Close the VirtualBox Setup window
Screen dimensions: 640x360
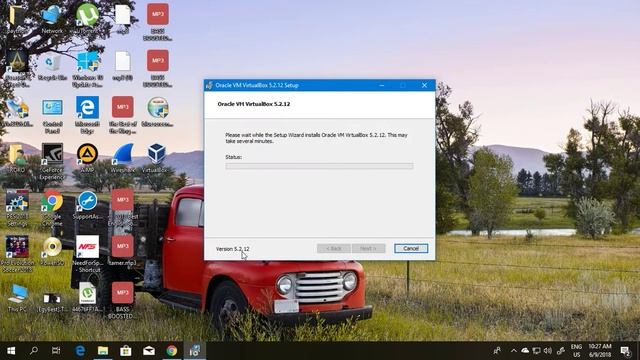424,85
